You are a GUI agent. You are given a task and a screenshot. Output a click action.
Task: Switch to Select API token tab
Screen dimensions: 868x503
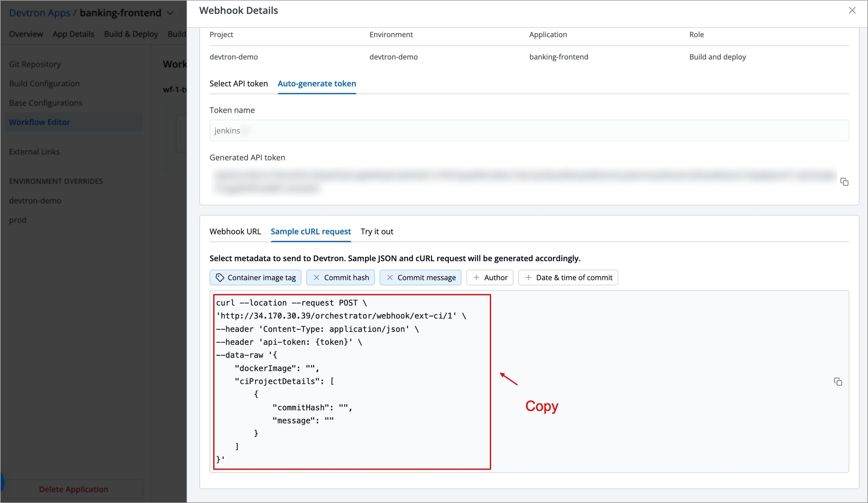coord(238,84)
